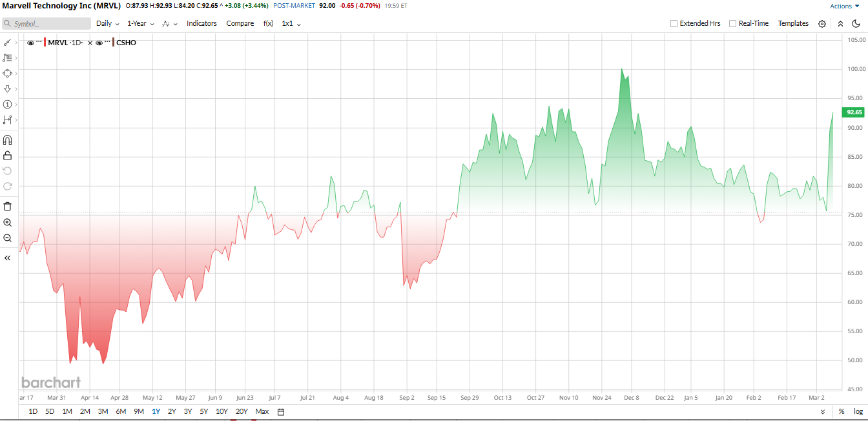This screenshot has width=868, height=421.
Task: Open the Compare menu
Action: click(240, 23)
